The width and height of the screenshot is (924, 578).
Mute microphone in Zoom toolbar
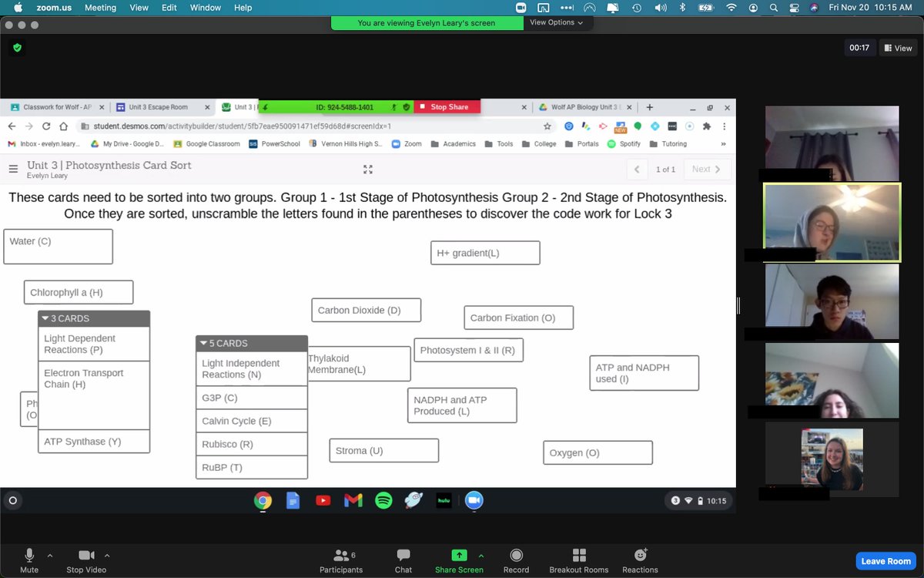pyautogui.click(x=29, y=561)
